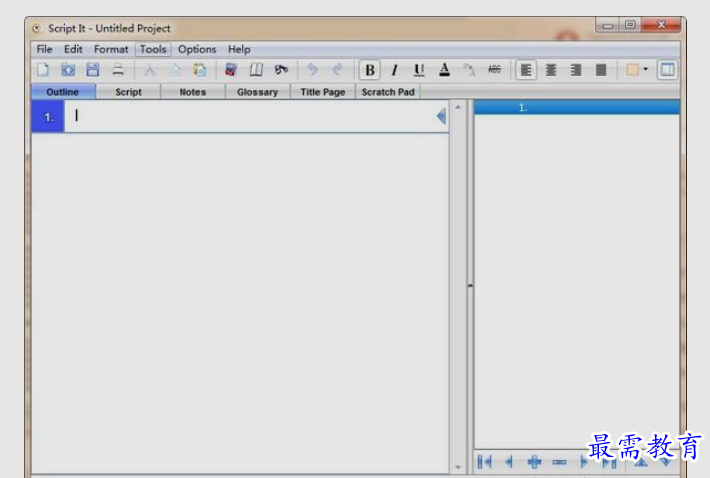The image size is (710, 478).
Task: Click the highlighter marker icon
Action: pos(470,70)
